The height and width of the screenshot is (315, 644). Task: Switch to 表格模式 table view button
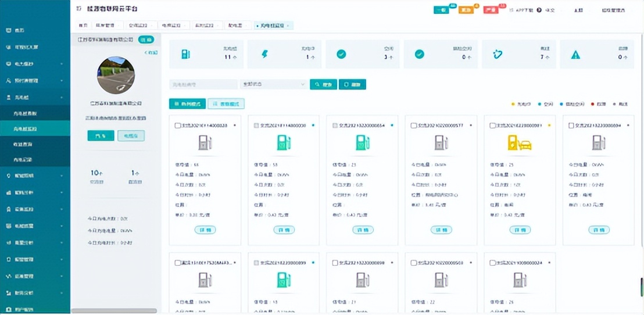(x=226, y=103)
